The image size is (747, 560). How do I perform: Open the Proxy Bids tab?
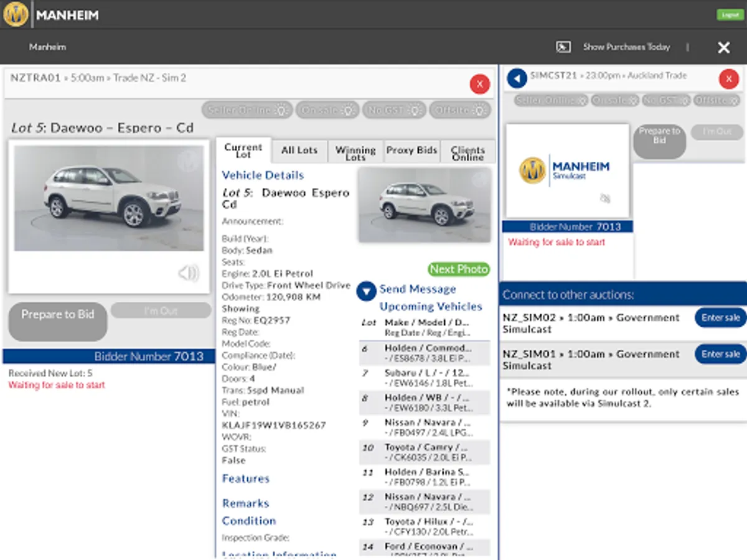[x=411, y=151]
